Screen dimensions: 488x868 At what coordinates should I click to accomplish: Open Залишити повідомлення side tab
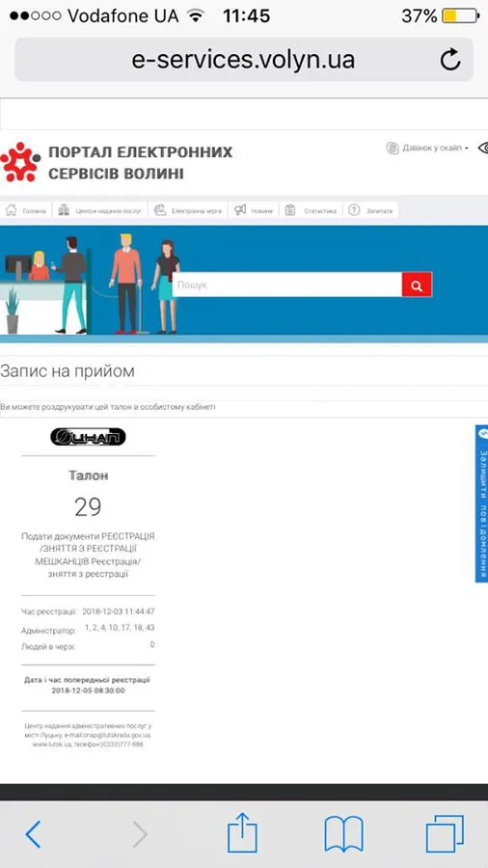pyautogui.click(x=482, y=503)
